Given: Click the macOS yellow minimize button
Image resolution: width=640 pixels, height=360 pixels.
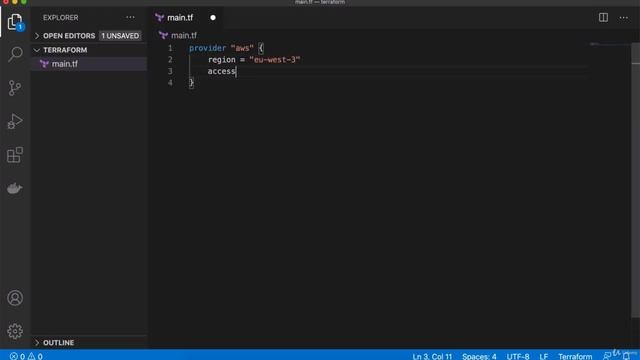Looking at the screenshot, I should click(x=15, y=2).
